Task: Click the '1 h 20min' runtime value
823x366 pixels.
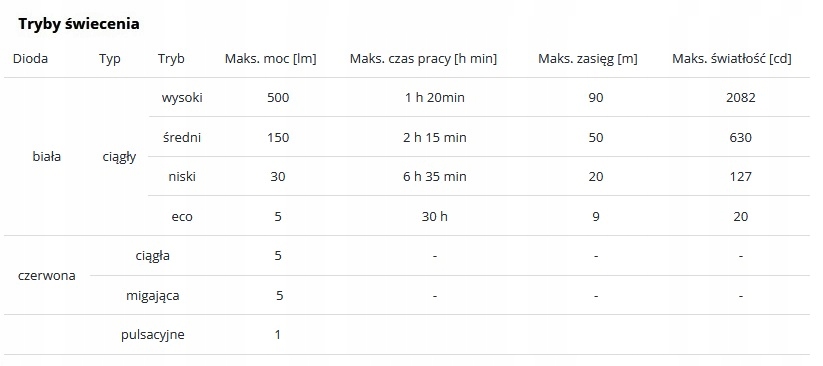Action: 435,98
